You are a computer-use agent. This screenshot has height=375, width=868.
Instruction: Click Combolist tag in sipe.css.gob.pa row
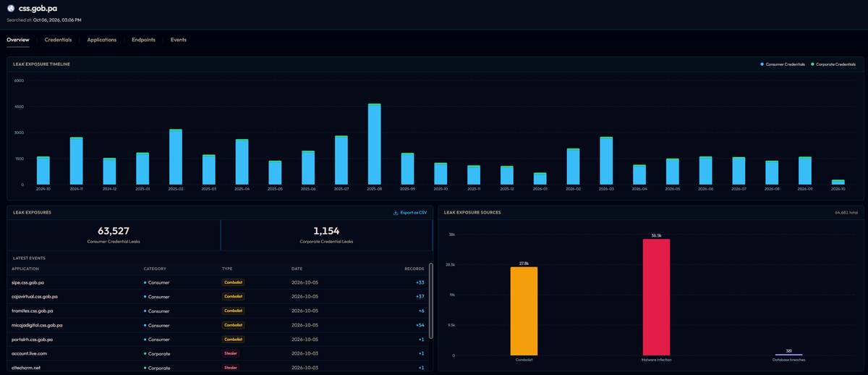(x=233, y=282)
